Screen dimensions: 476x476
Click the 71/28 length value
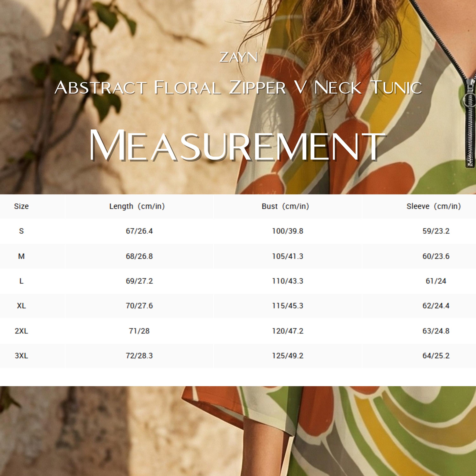click(139, 331)
